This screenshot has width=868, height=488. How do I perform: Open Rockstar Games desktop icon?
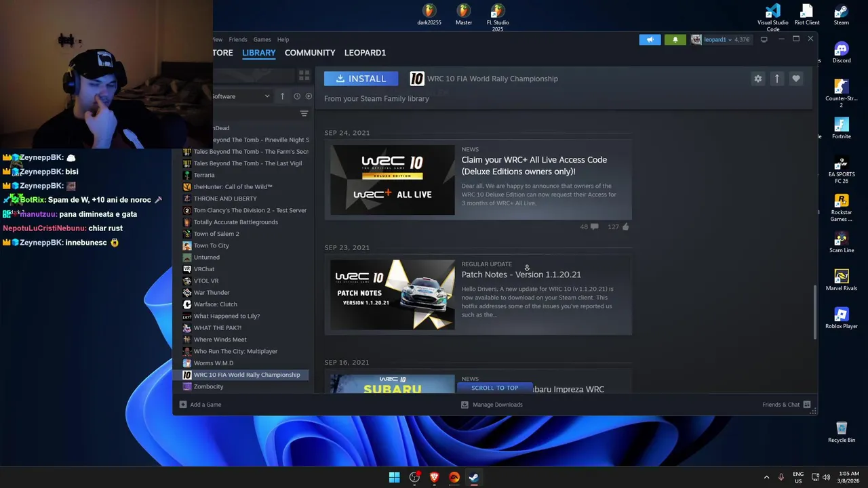pyautogui.click(x=842, y=208)
